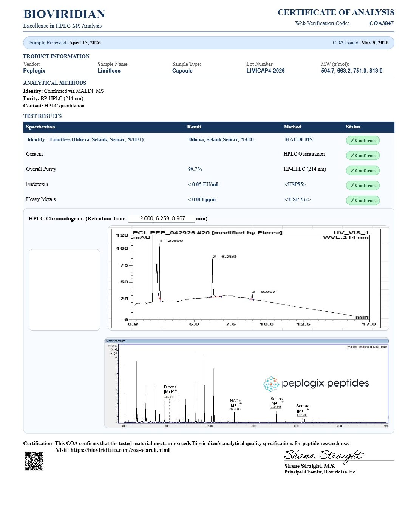Click the Conforms badge in Endotoxin row
This screenshot has width=411, height=532.
click(x=363, y=186)
